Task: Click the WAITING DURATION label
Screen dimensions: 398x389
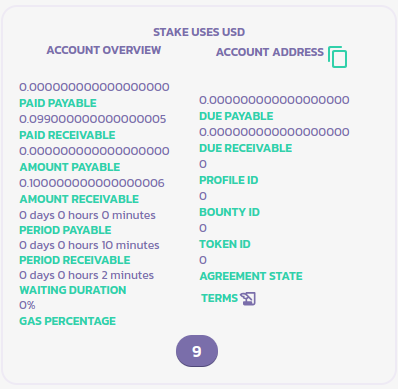Action: pos(73,290)
